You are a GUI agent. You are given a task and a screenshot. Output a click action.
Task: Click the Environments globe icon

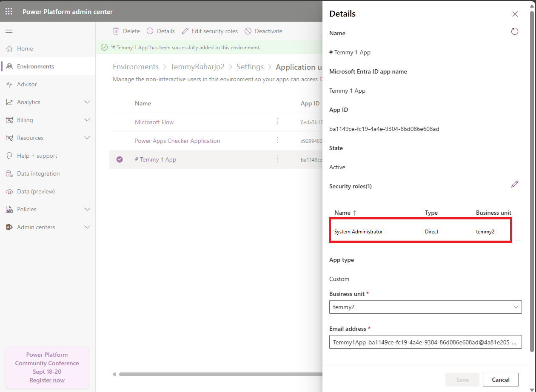[x=9, y=66]
